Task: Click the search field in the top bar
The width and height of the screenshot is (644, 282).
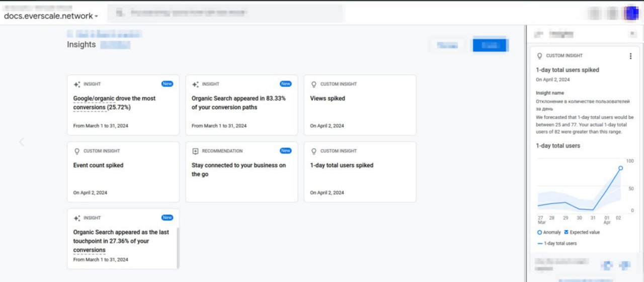Action: click(226, 14)
